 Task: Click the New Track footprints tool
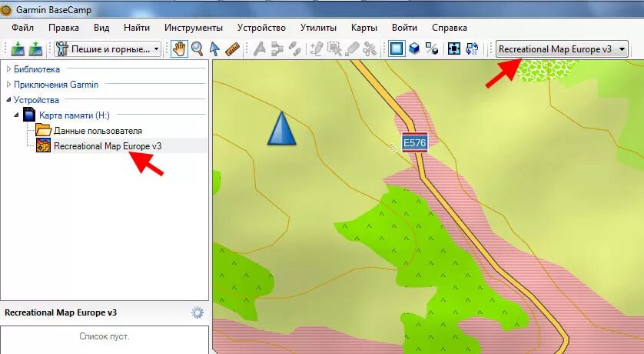click(x=295, y=49)
